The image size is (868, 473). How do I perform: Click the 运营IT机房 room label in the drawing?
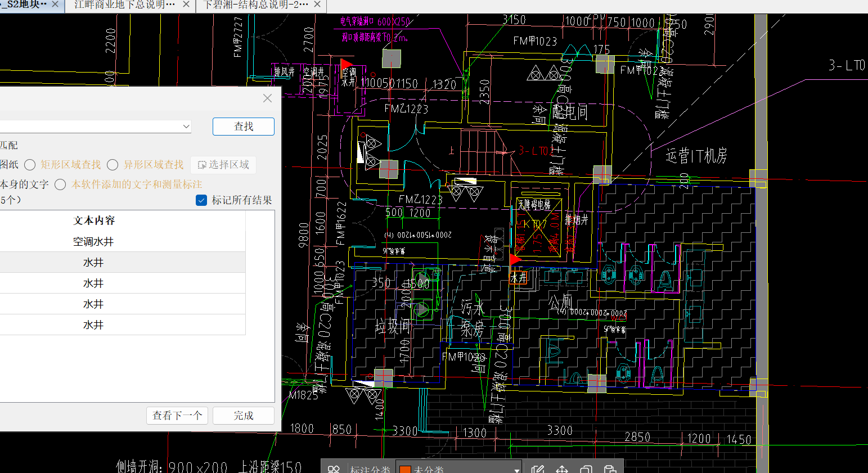point(696,156)
